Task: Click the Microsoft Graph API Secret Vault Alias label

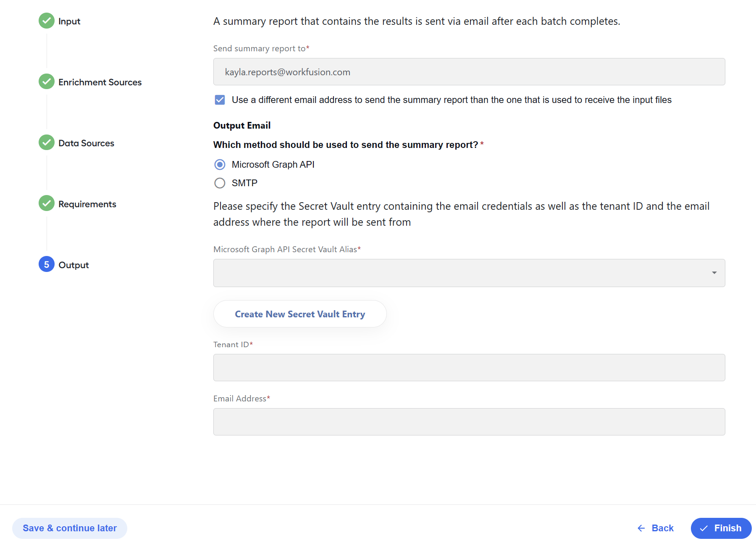Action: click(x=287, y=249)
